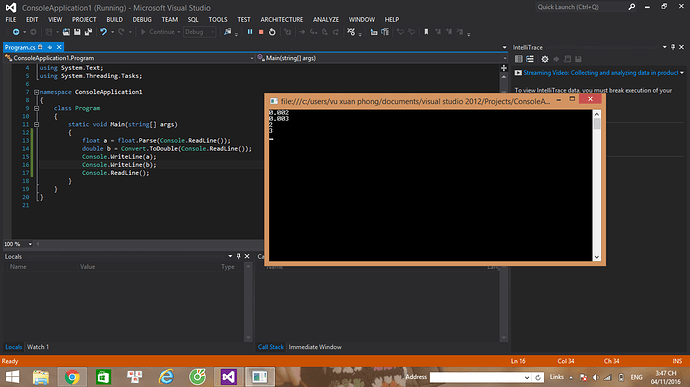Toggle bookmark on current line

(x=426, y=32)
